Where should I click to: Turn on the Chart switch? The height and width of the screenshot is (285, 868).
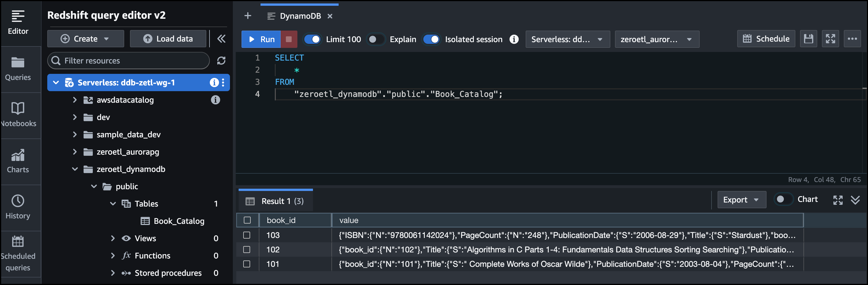783,199
